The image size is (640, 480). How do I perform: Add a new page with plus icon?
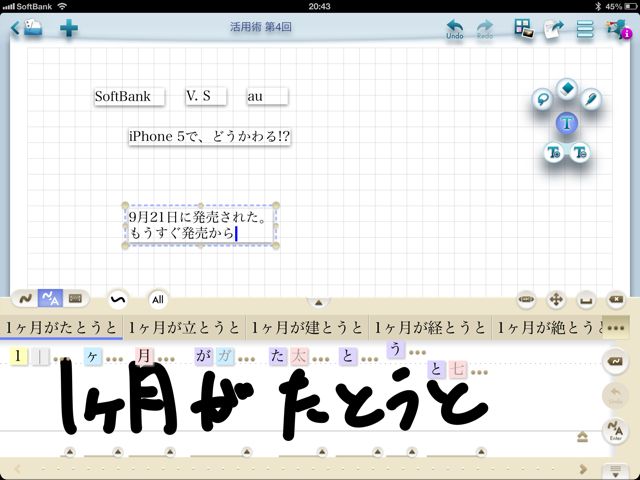pyautogui.click(x=69, y=28)
